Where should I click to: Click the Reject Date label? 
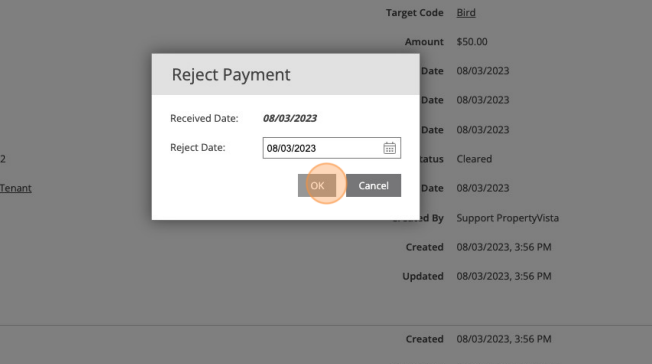coord(198,148)
